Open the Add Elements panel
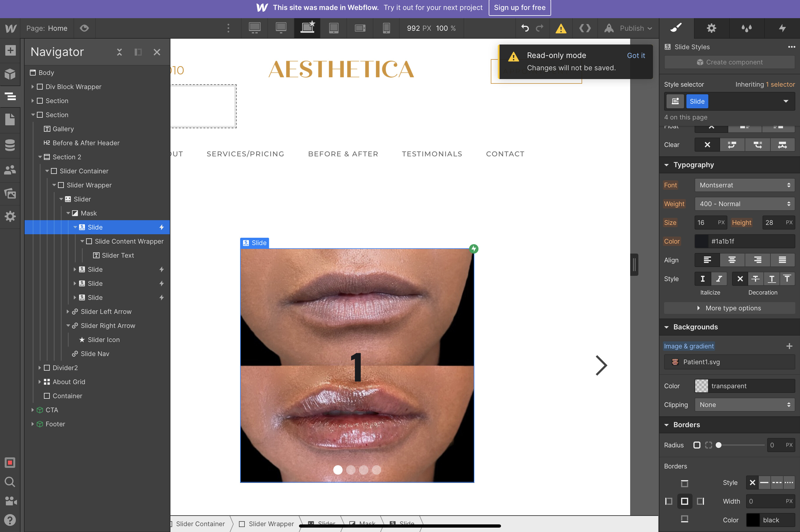The image size is (800, 532). pyautogui.click(x=10, y=51)
